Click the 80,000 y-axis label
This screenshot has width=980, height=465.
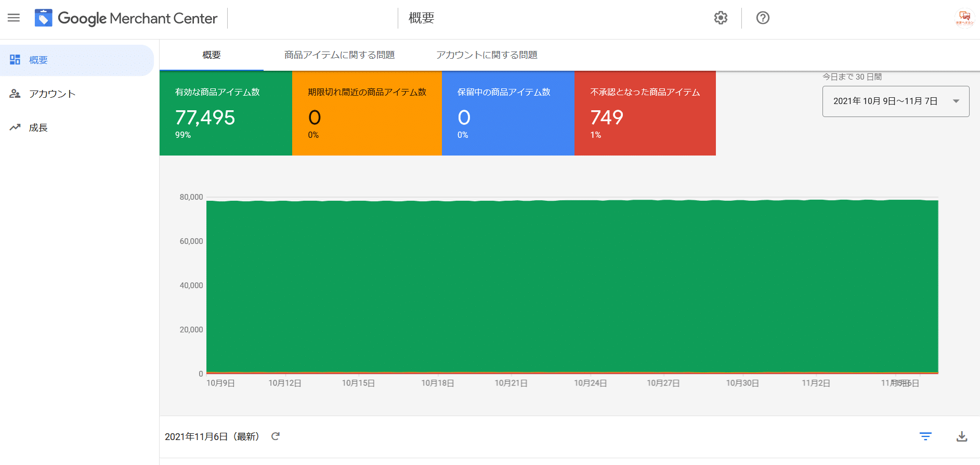(x=191, y=197)
